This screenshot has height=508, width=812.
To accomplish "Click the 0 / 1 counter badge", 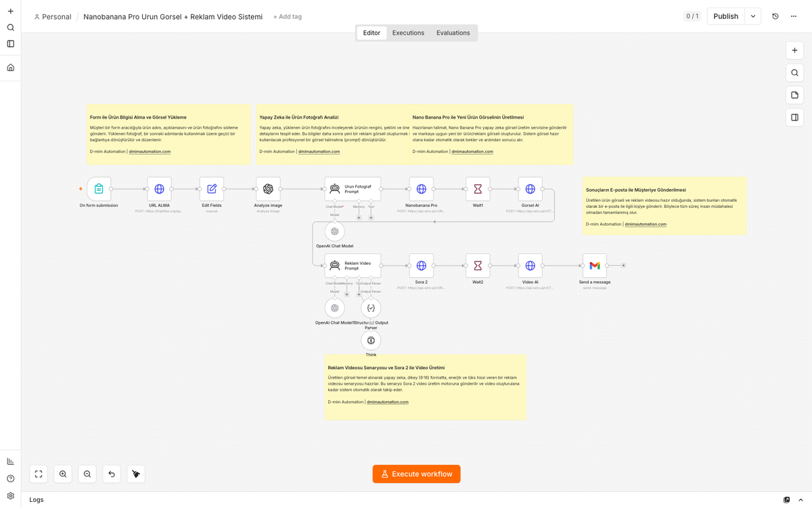I will pos(692,16).
